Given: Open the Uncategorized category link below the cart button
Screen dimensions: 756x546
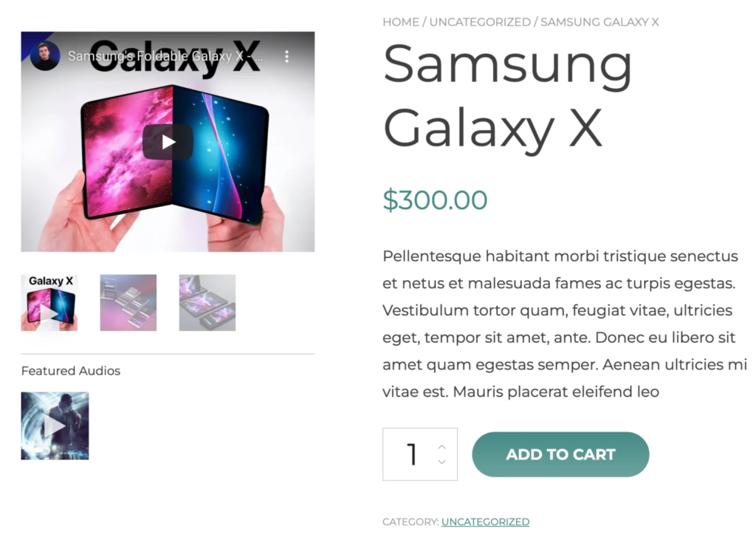Looking at the screenshot, I should click(x=485, y=522).
